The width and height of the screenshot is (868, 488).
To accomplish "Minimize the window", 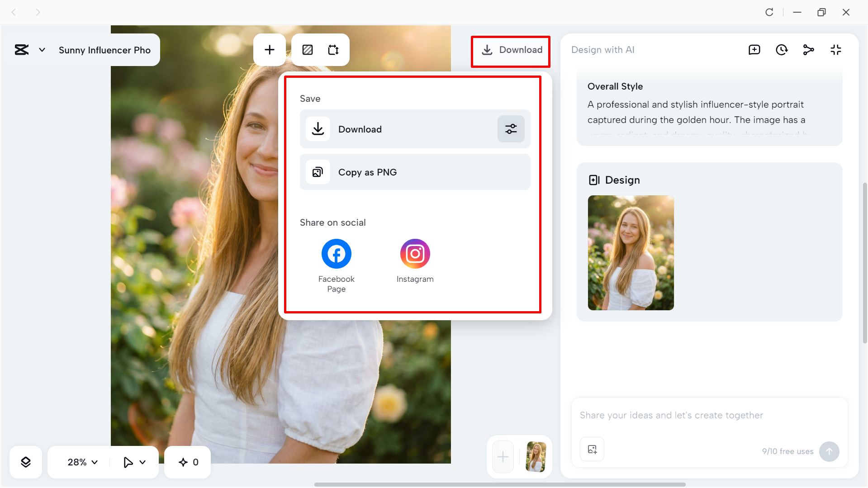I will pyautogui.click(x=797, y=12).
